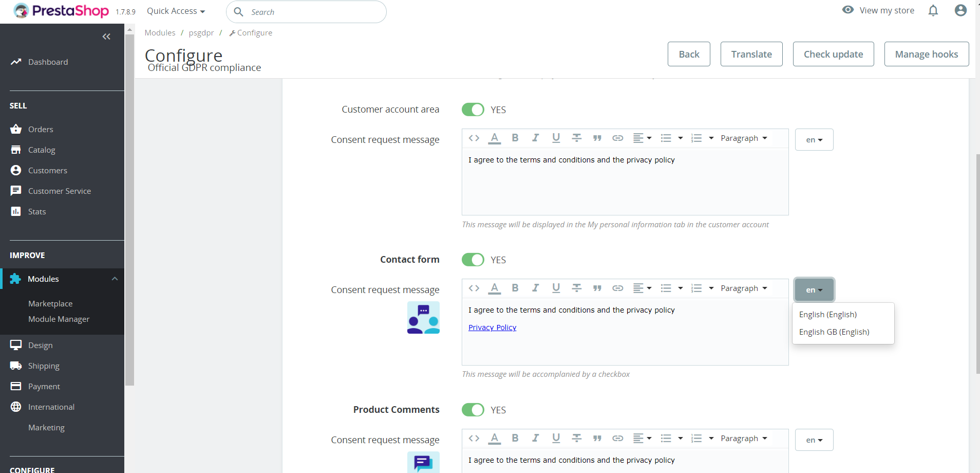Screen dimensions: 980x473
Task: Toggle source code in Product Comments editor
Action: click(x=474, y=438)
